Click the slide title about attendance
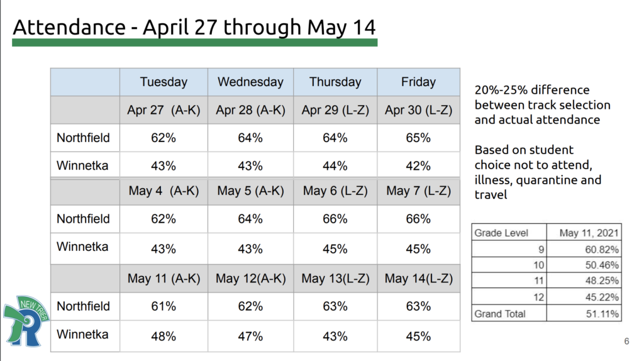 (x=194, y=28)
